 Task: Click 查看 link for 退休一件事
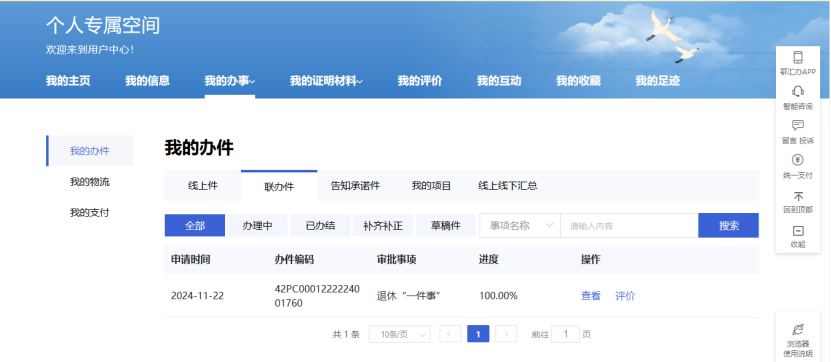(x=591, y=296)
